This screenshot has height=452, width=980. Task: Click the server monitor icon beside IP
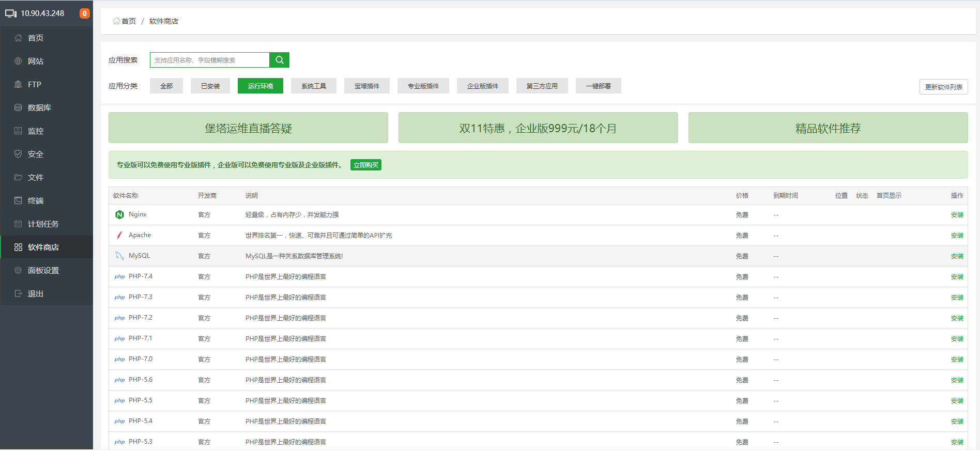11,13
